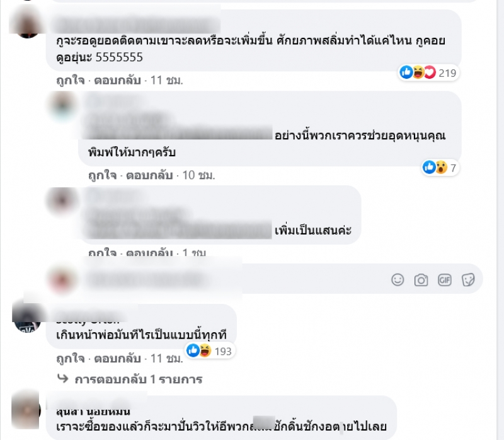
Task: Open avatar of bottom commenter
Action: pos(27,411)
